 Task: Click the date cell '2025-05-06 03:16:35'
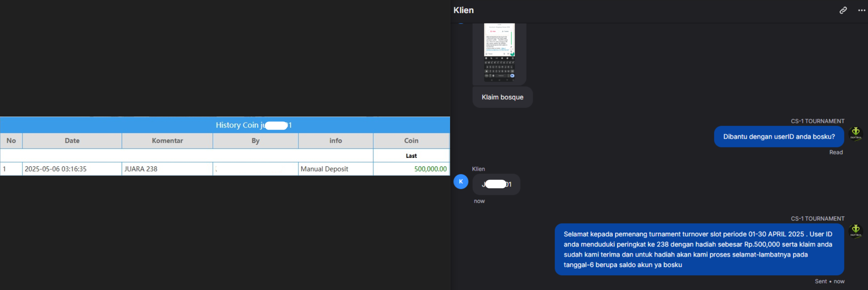(x=72, y=169)
